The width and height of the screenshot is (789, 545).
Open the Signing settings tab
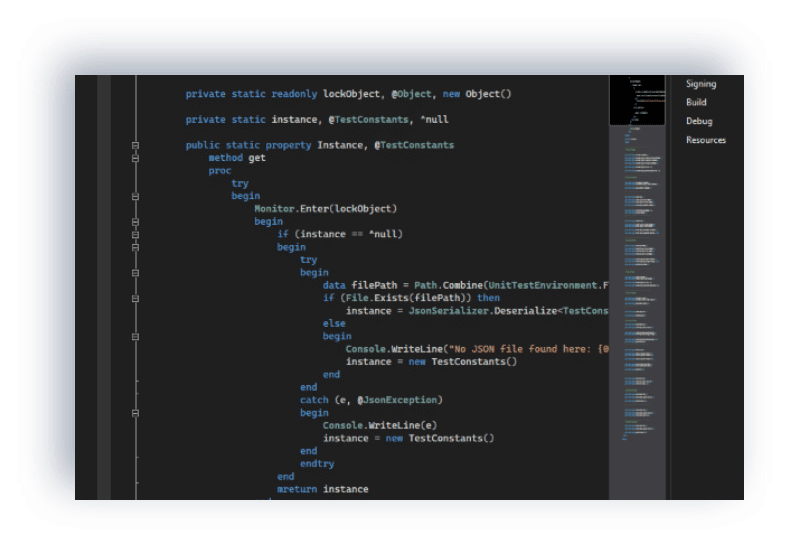[700, 84]
